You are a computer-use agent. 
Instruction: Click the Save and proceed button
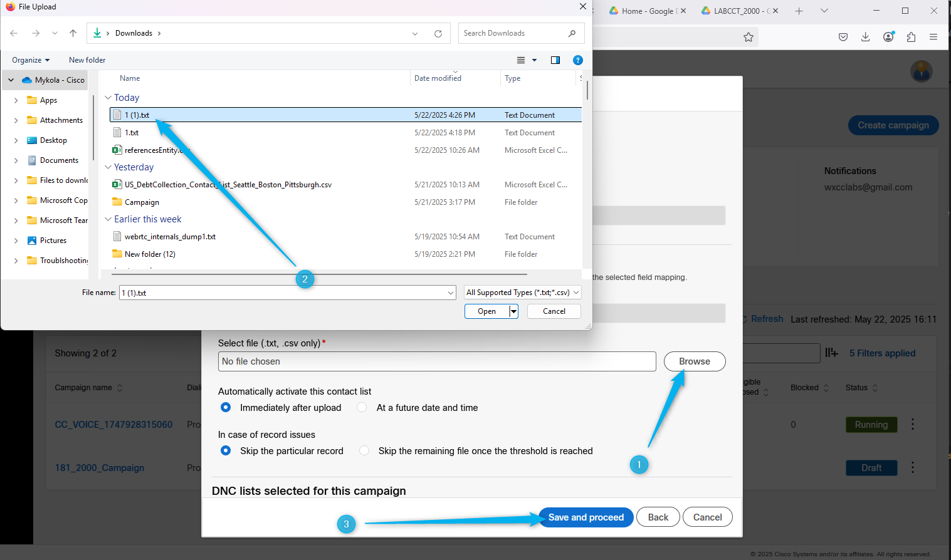click(586, 517)
